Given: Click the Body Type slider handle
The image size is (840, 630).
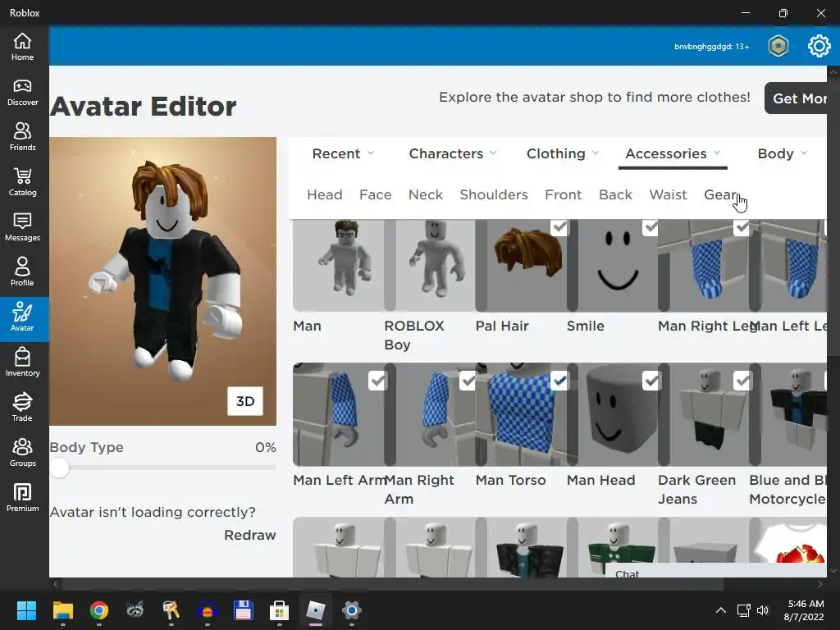Looking at the screenshot, I should [x=59, y=468].
